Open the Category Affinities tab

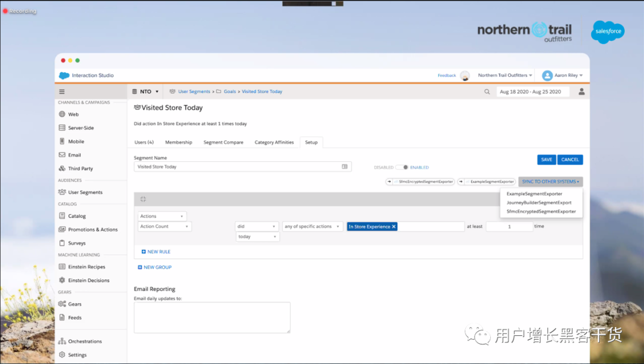click(274, 142)
